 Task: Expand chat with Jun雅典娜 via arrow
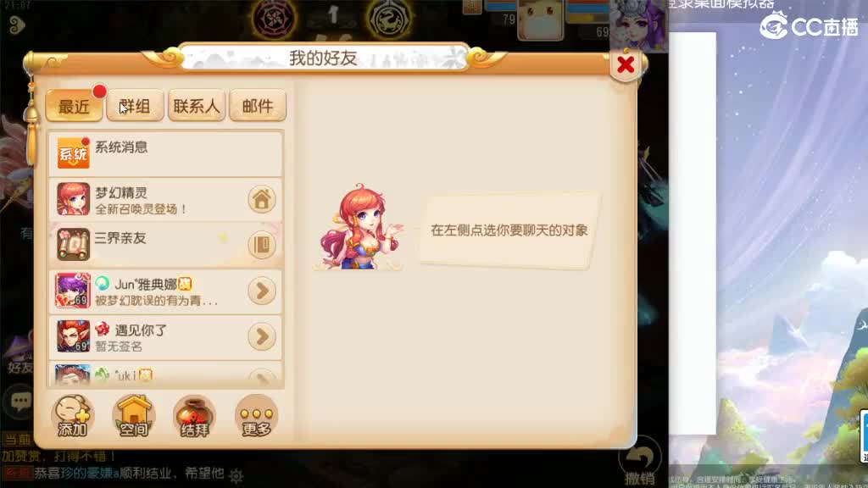(262, 291)
